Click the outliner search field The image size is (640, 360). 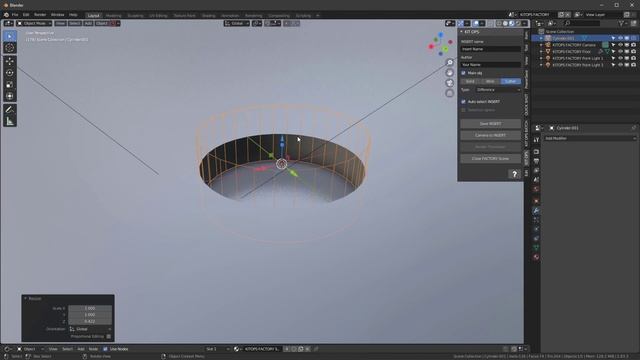(582, 23)
